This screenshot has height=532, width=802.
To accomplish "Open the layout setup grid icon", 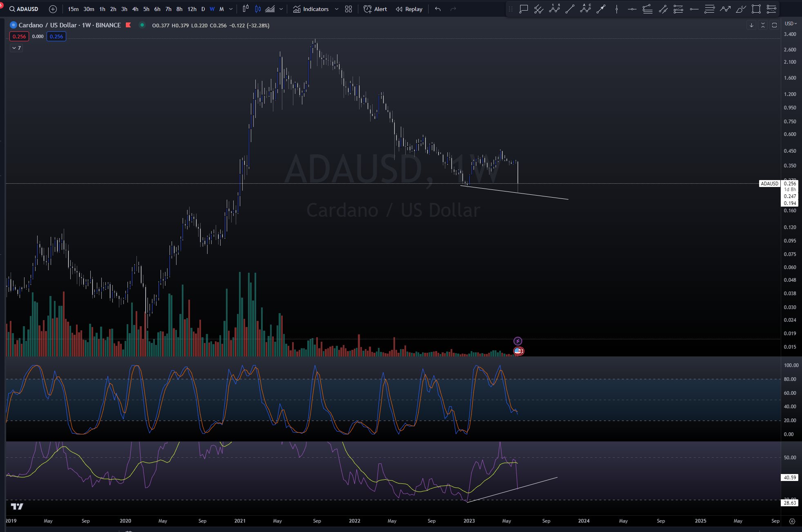I will (349, 9).
